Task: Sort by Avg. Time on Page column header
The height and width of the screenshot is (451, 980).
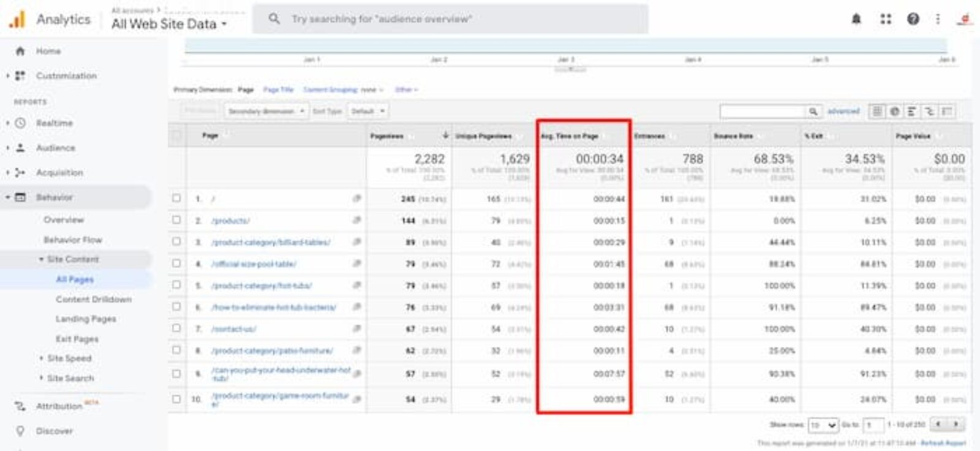Action: point(569,136)
